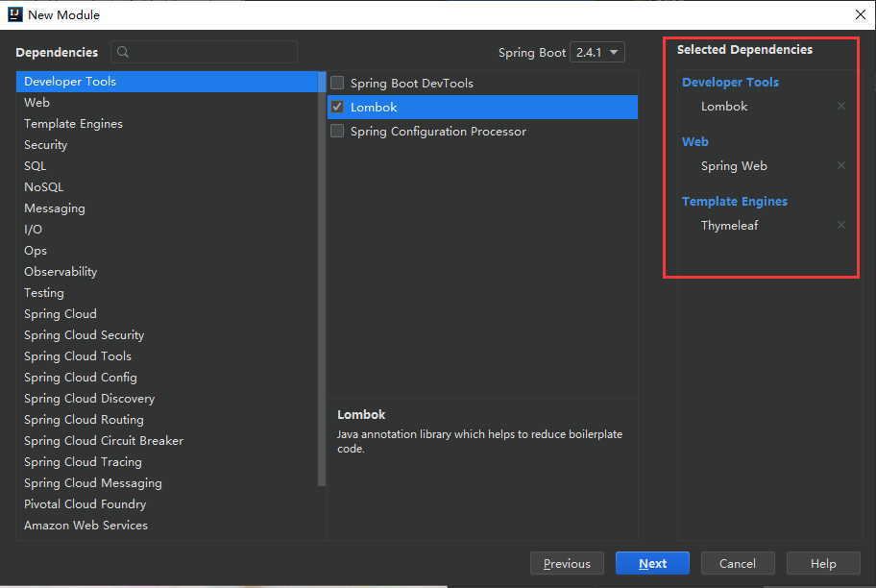Focus the dependencies search field

(x=204, y=52)
